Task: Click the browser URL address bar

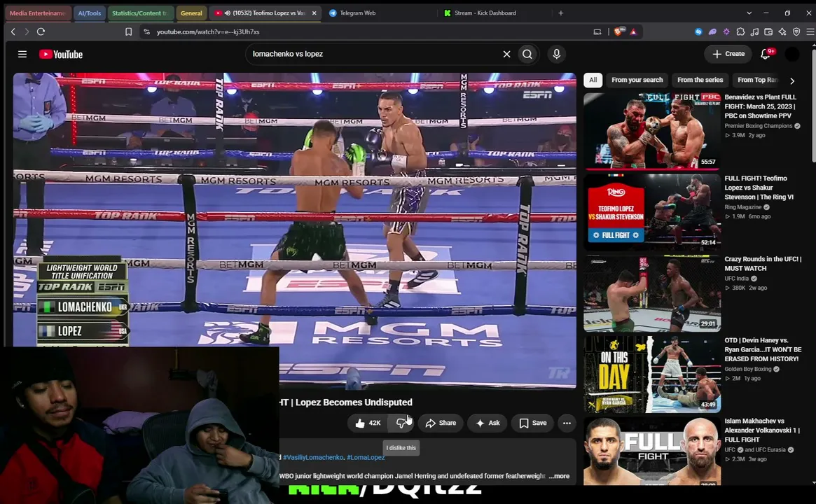Action: click(x=364, y=31)
